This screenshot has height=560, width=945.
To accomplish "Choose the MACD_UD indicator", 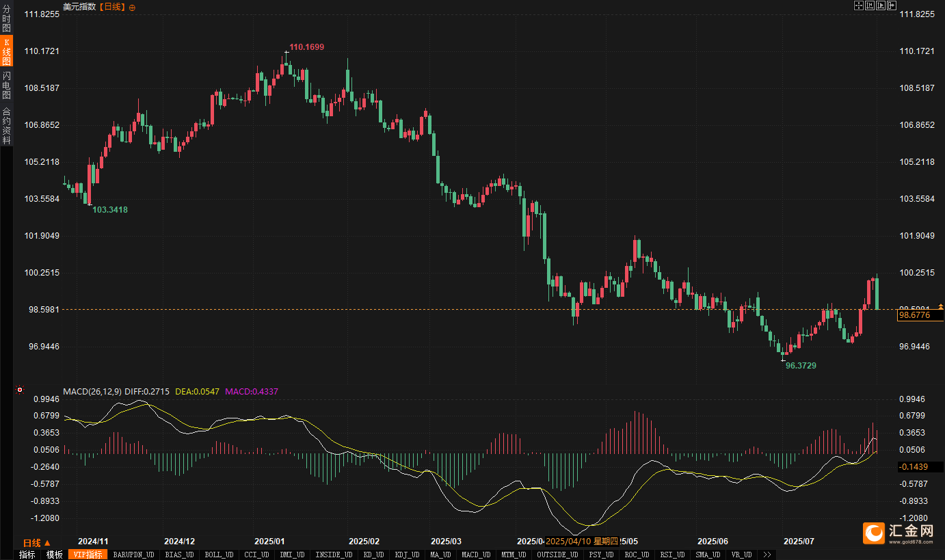I will click(476, 555).
